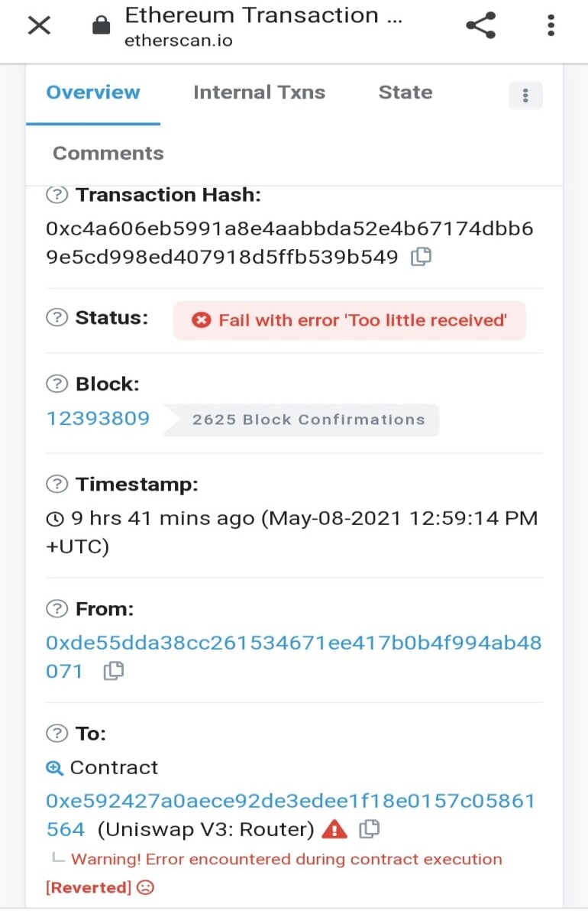Open the sender address 0xde55dda38cc link
The width and height of the screenshot is (588, 917).
294,656
